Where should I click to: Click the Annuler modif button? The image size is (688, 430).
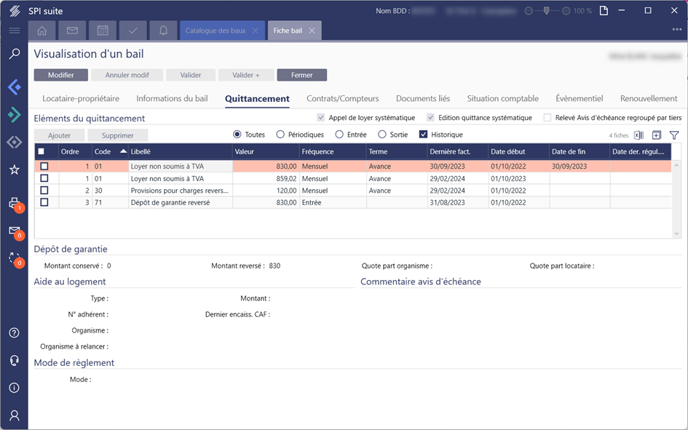(x=127, y=75)
